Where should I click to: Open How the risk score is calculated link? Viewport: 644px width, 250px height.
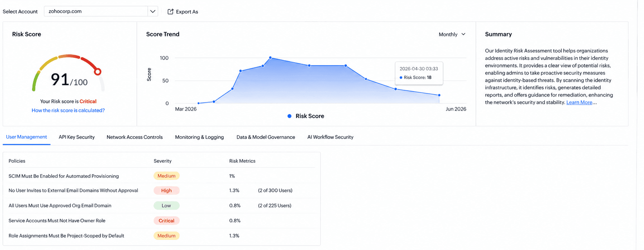click(68, 110)
